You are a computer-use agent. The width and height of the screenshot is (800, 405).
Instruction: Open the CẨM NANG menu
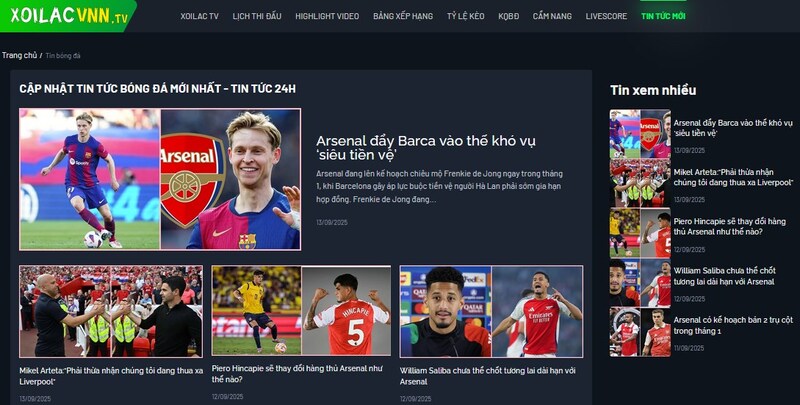pyautogui.click(x=552, y=16)
